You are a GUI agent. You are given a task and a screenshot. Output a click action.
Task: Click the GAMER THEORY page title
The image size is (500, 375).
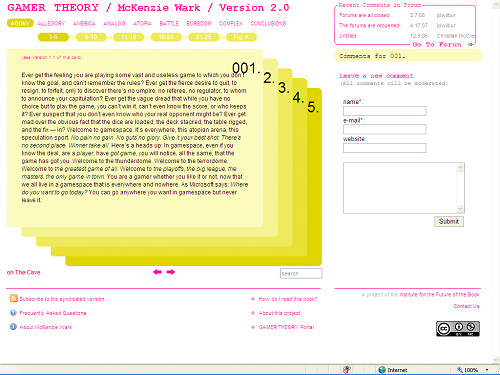(148, 7)
